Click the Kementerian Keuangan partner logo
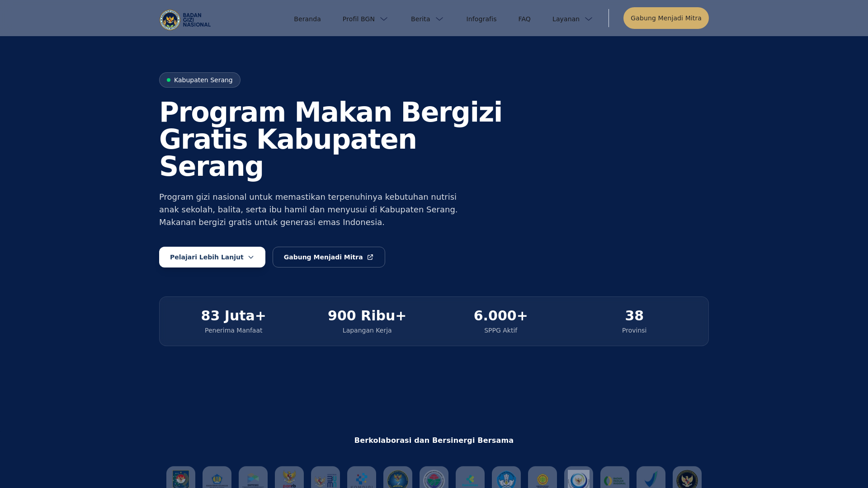Image resolution: width=868 pixels, height=488 pixels. click(x=217, y=477)
